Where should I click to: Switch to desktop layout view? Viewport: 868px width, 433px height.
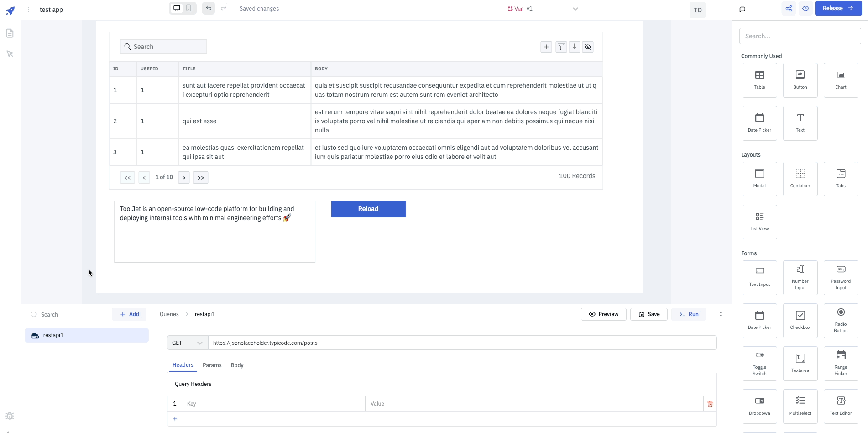[x=177, y=8]
